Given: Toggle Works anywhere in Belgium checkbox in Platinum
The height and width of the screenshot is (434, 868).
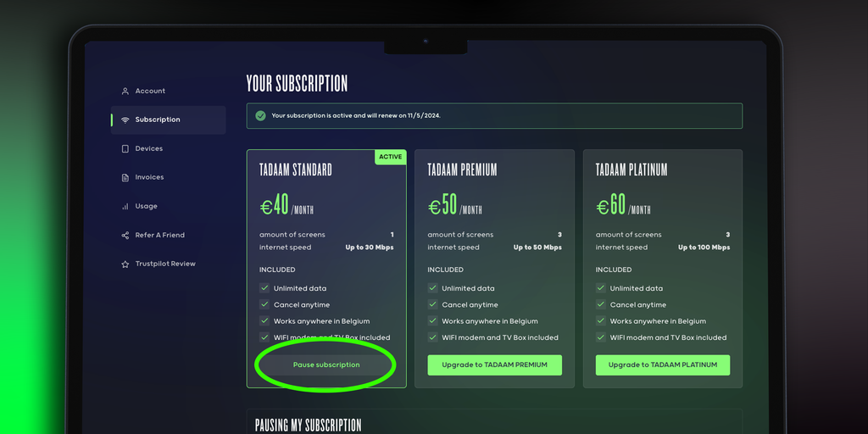Looking at the screenshot, I should point(601,320).
